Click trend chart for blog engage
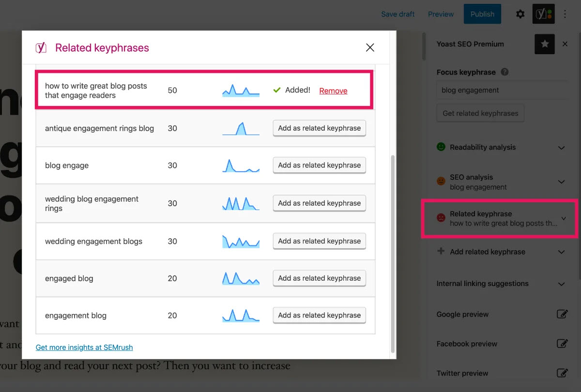The width and height of the screenshot is (581, 392). [x=241, y=166]
